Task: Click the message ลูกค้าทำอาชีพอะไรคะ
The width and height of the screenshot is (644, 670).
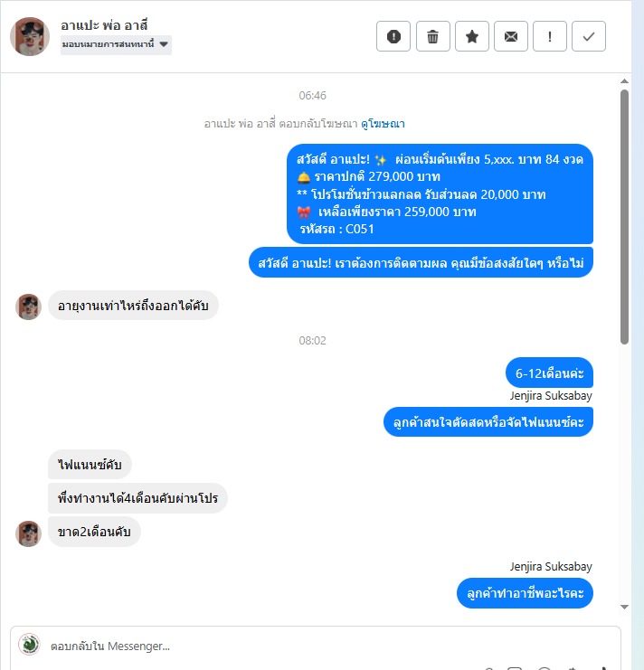Action: 525,593
